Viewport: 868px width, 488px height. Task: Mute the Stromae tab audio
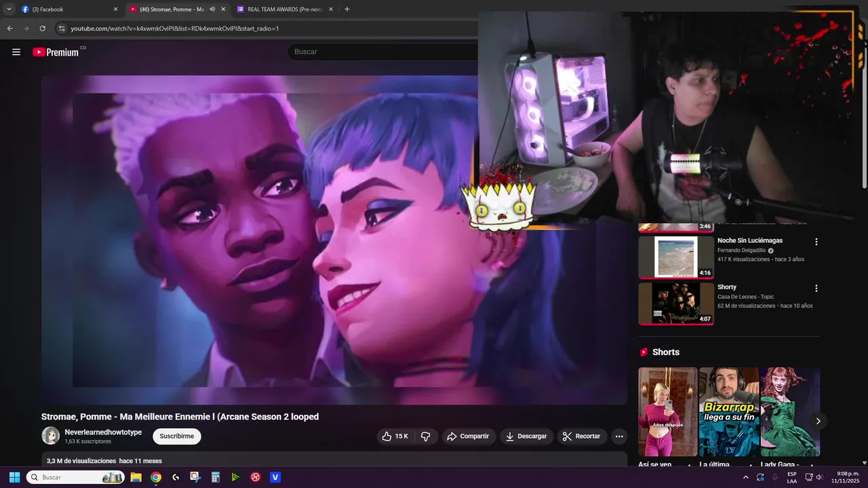(x=212, y=9)
